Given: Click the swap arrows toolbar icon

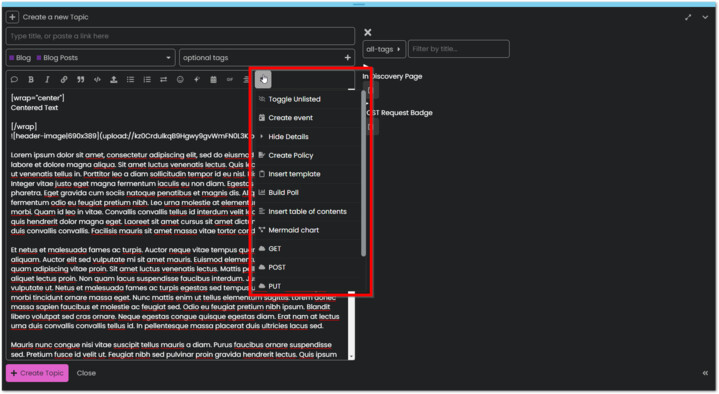Looking at the screenshot, I should point(163,79).
